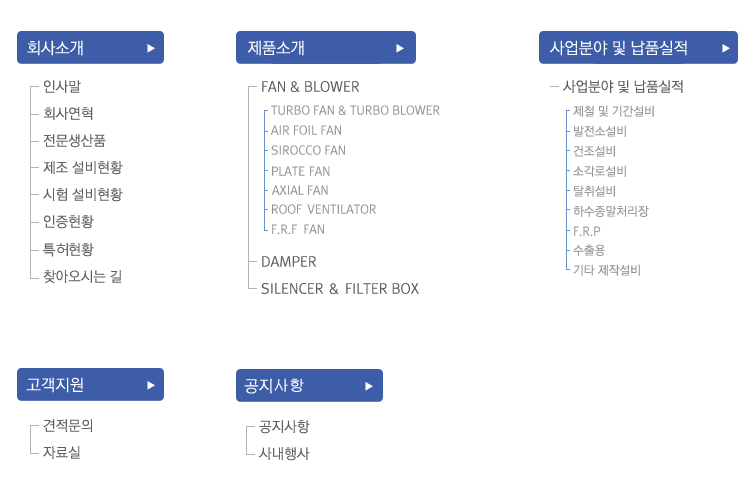Screen dimensions: 755x479
Task: Open the 인사말 link
Action: [x=62, y=87]
